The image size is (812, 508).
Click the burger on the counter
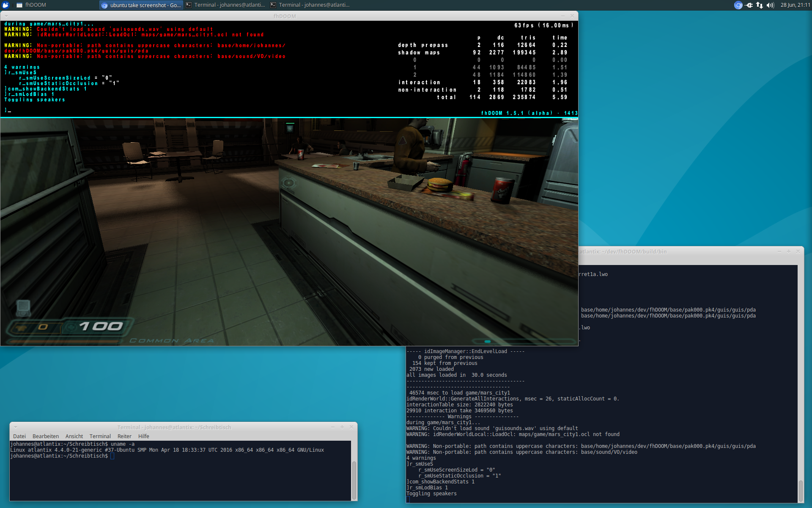point(439,185)
